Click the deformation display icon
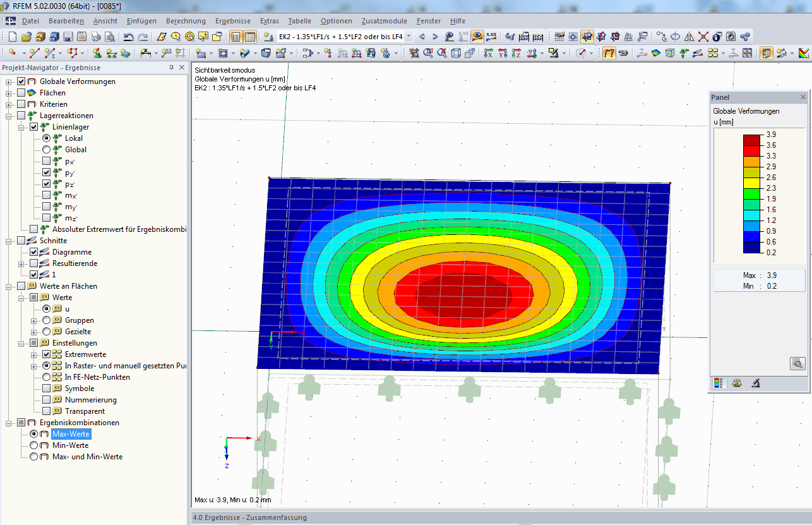 coord(609,53)
